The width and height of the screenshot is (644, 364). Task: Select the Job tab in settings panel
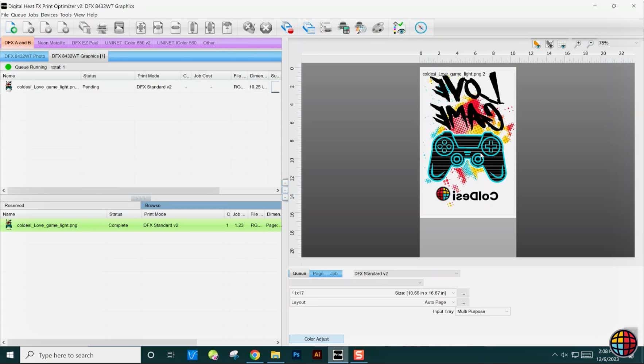click(334, 274)
